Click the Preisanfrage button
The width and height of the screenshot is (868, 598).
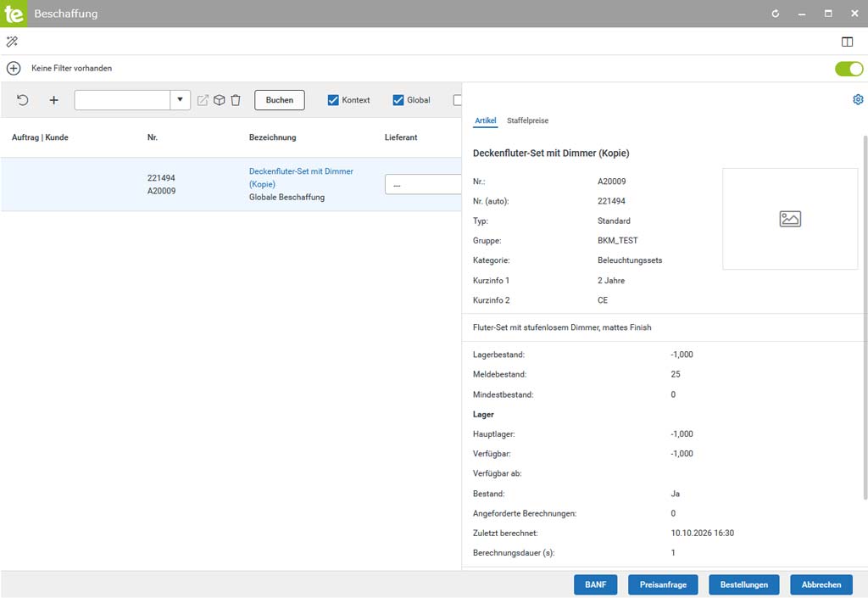pyautogui.click(x=663, y=584)
